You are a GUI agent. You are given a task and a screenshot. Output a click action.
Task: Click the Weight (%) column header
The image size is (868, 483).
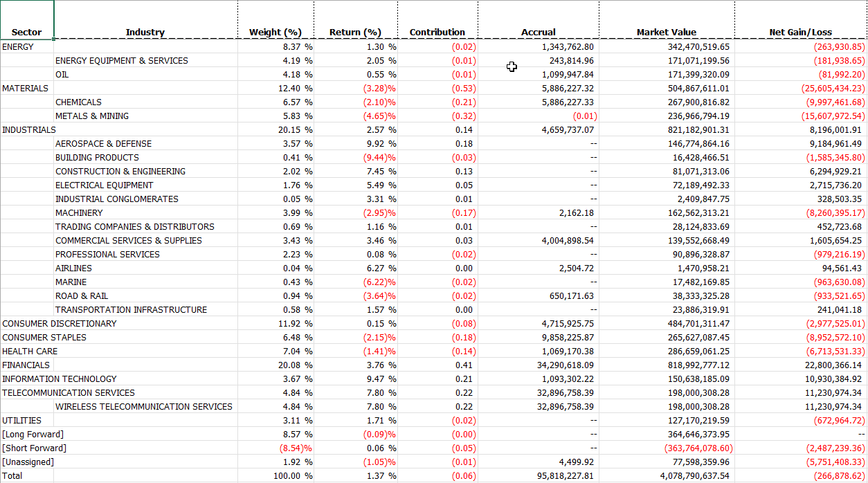[x=275, y=32]
